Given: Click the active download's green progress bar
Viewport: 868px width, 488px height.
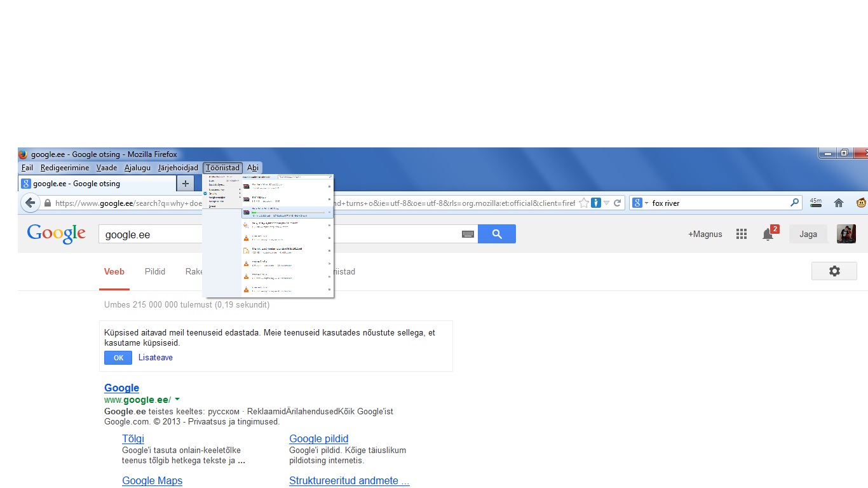Looking at the screenshot, I should [x=288, y=212].
